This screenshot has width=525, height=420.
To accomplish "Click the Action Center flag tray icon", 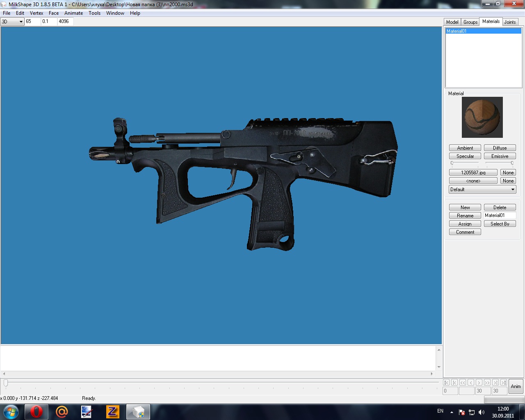I will 462,412.
